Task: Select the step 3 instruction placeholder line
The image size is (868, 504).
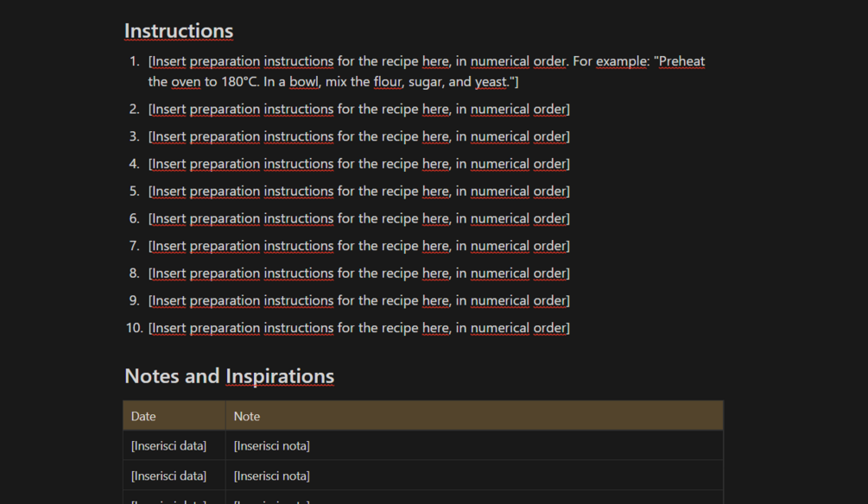Action: 358,136
